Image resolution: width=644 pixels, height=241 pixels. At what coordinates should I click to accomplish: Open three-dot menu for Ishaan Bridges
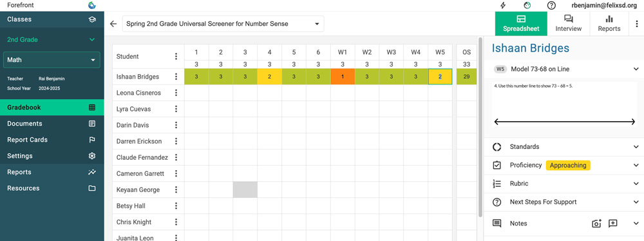coord(176,77)
